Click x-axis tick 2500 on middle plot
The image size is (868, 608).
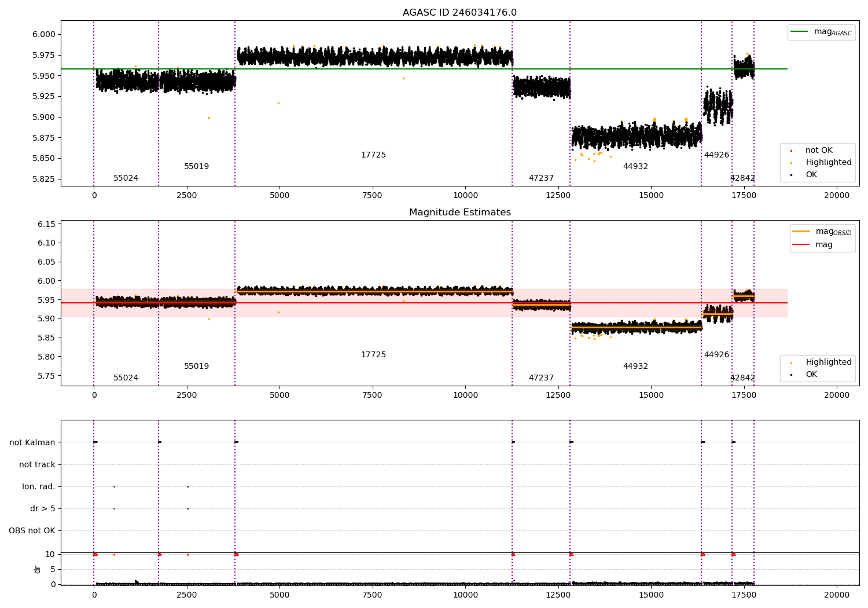pos(186,395)
